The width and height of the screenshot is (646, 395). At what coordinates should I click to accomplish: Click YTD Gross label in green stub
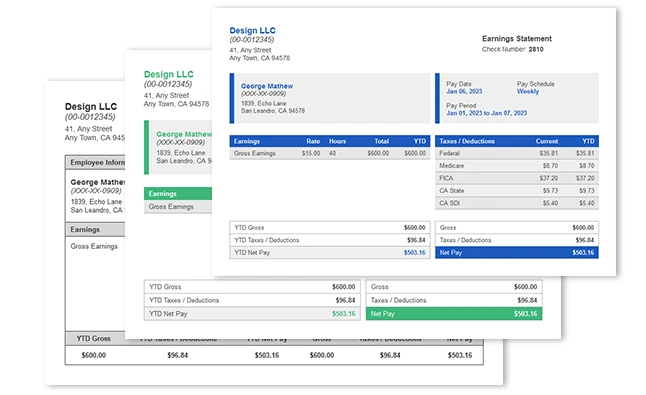point(165,287)
